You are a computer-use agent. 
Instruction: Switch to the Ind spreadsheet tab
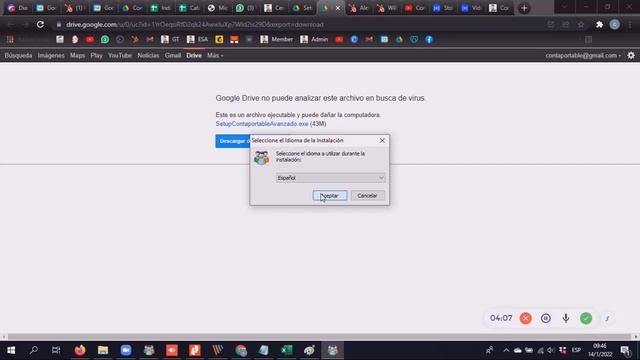(161, 8)
